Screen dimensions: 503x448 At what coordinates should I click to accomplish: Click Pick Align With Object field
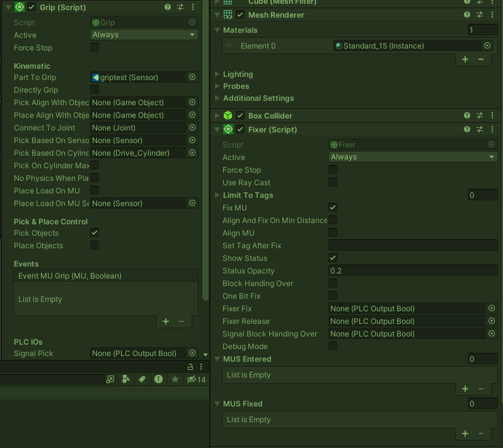[144, 102]
